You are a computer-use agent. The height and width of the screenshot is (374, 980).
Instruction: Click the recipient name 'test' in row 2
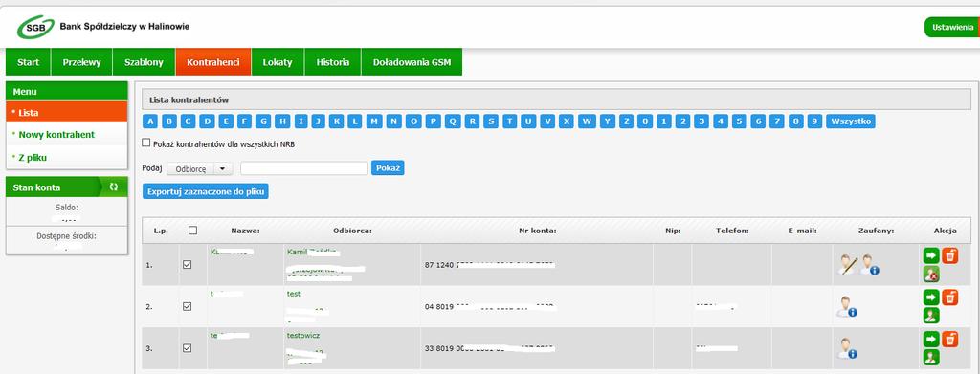(x=294, y=294)
